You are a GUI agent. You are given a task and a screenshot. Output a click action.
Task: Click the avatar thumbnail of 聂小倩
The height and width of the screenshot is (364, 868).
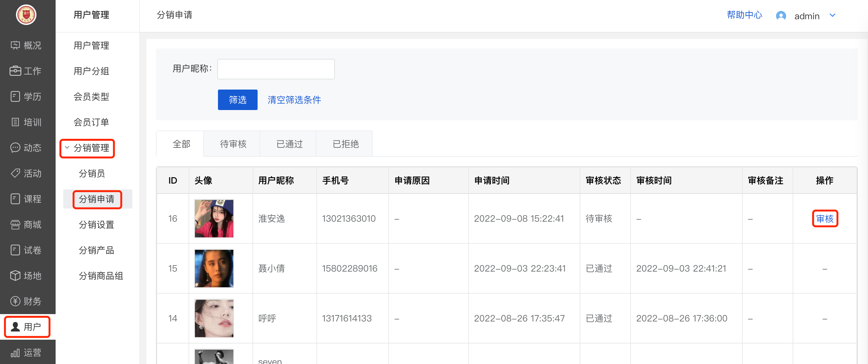pyautogui.click(x=214, y=268)
